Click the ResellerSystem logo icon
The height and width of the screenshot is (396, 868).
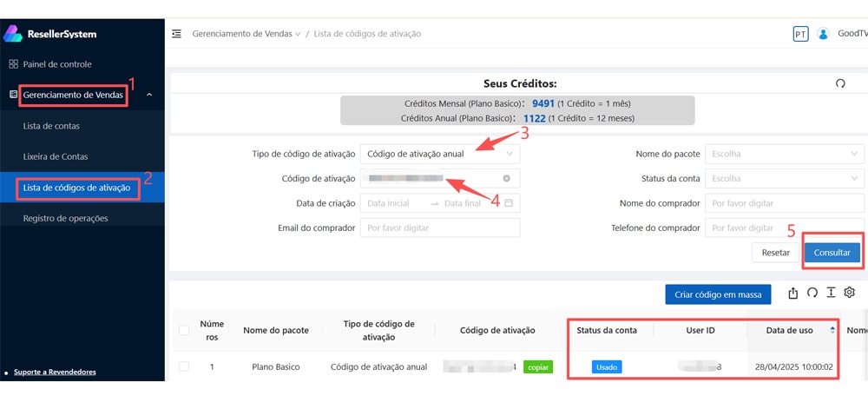coord(13,34)
